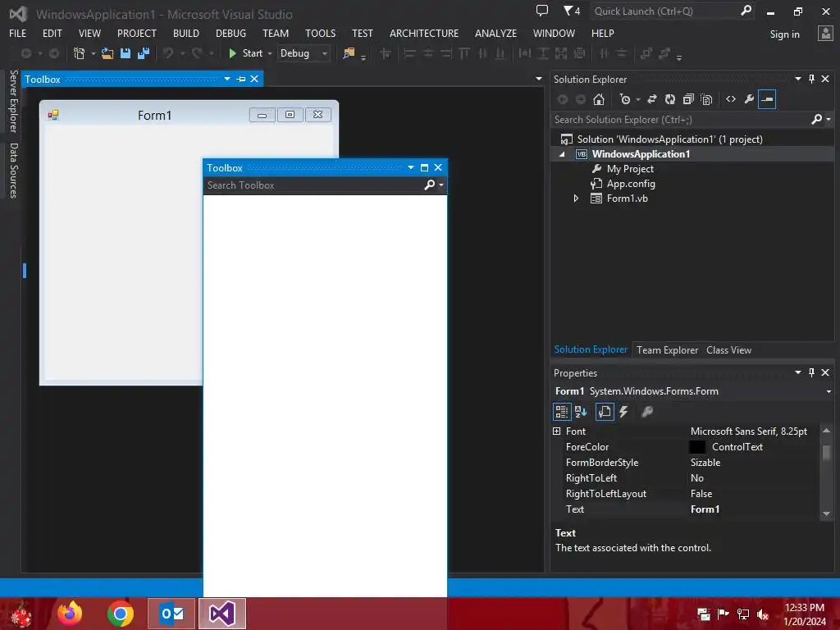The height and width of the screenshot is (630, 840).
Task: Toggle Show All Files in Solution Explorer
Action: coord(706,99)
